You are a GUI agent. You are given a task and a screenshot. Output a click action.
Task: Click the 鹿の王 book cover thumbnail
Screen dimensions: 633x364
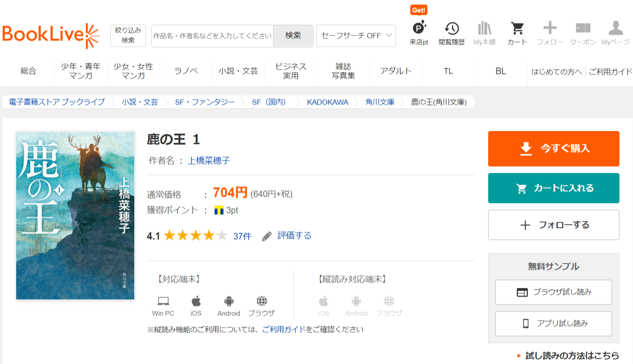tap(75, 215)
